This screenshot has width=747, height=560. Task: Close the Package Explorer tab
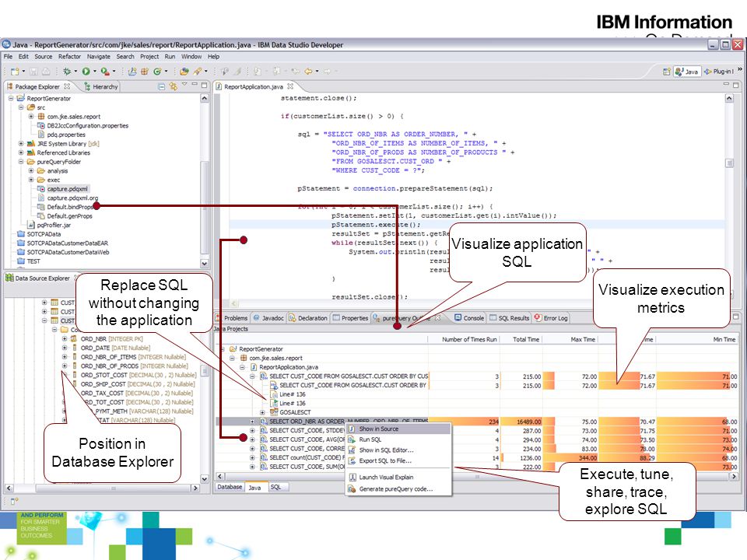point(67,86)
